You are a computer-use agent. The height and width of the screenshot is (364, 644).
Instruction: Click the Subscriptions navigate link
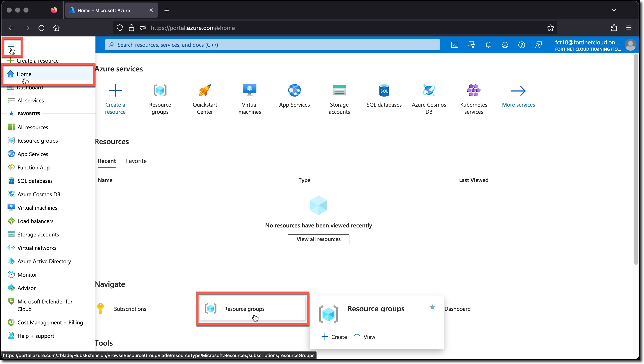coord(130,309)
